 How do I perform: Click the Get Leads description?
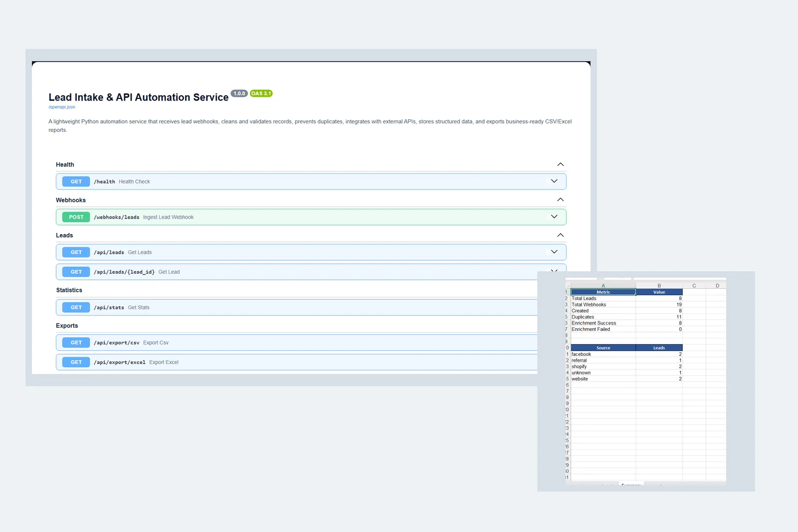point(140,252)
